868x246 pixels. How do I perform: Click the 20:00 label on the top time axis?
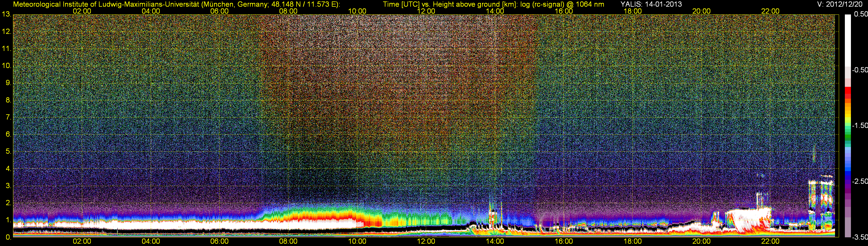tap(702, 11)
